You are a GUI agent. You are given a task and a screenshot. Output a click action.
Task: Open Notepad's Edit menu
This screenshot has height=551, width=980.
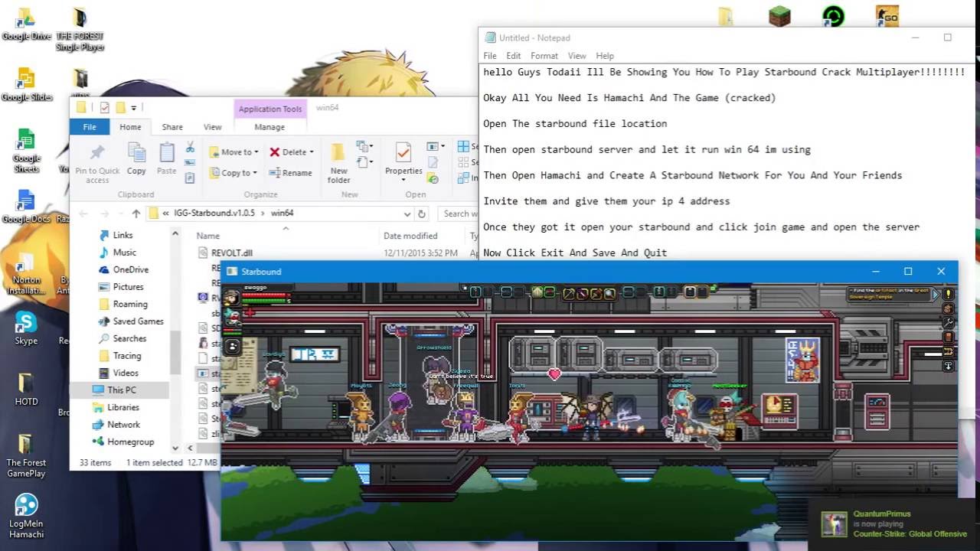click(514, 56)
